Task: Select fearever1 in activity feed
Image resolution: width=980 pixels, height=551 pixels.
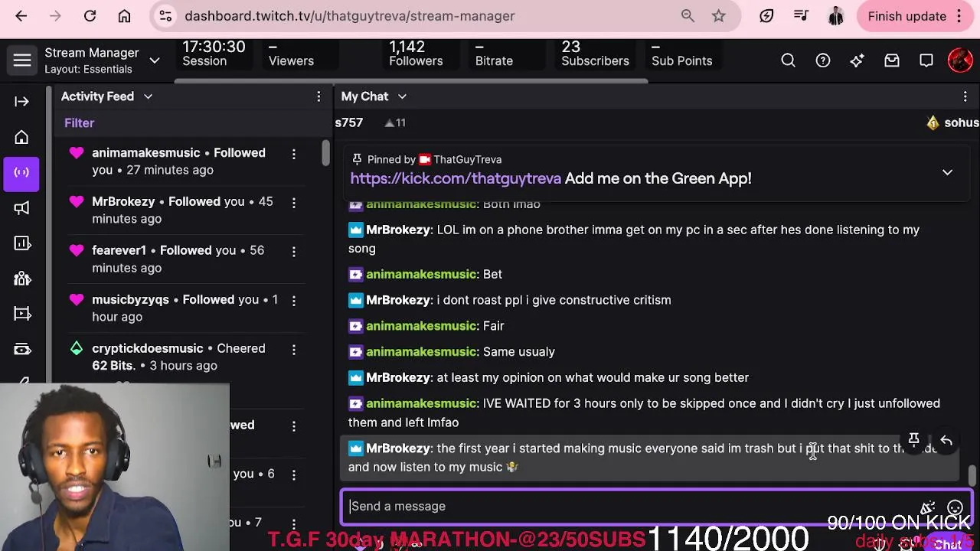Action: [x=119, y=250]
